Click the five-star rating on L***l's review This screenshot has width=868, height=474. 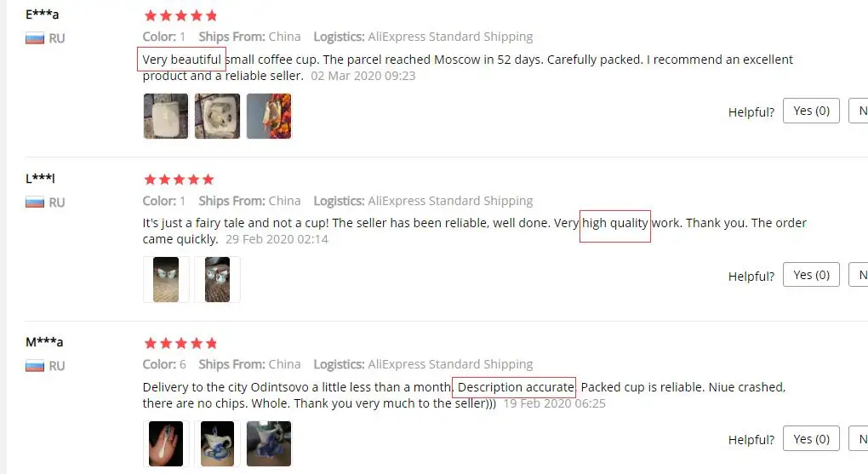179,180
